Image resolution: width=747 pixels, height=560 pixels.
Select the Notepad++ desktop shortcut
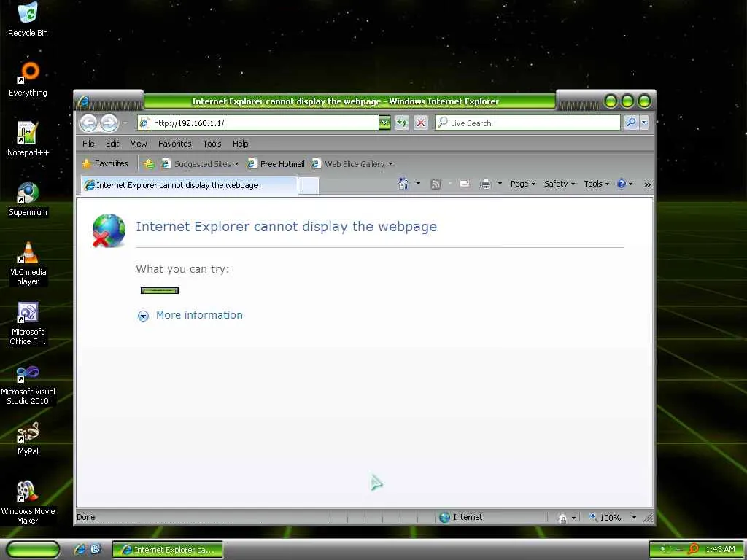(28, 139)
